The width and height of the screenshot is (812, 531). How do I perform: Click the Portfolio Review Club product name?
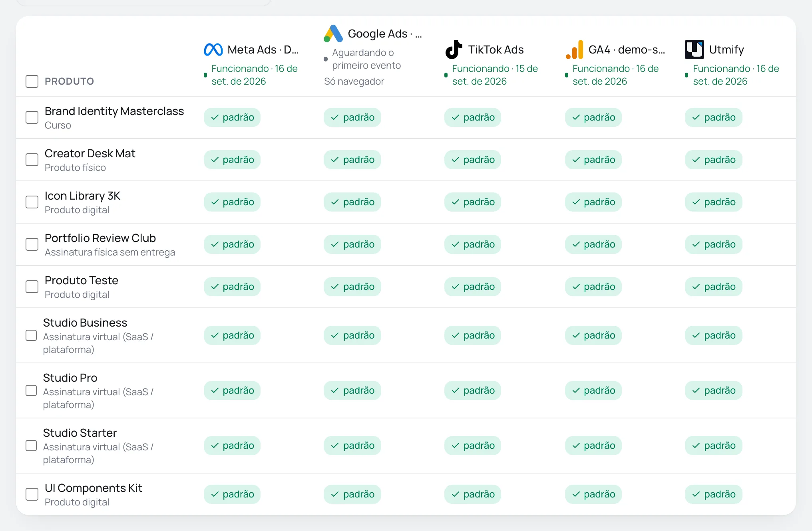pos(100,238)
